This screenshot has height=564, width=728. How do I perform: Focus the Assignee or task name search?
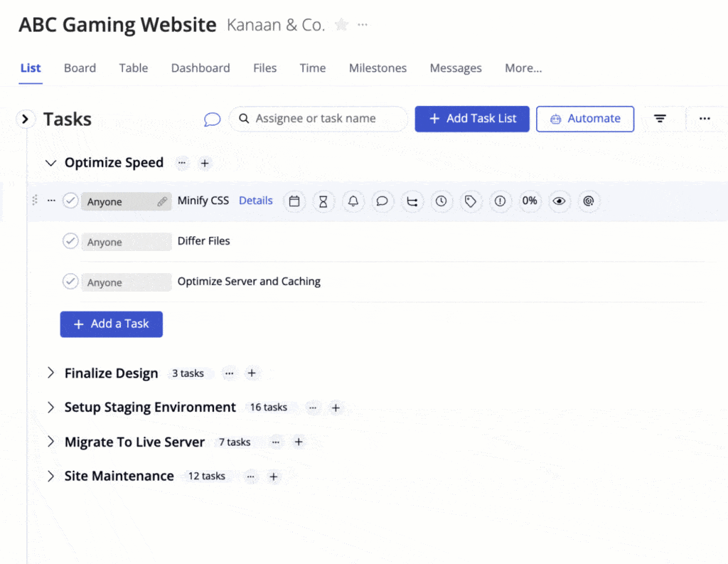[x=318, y=119]
